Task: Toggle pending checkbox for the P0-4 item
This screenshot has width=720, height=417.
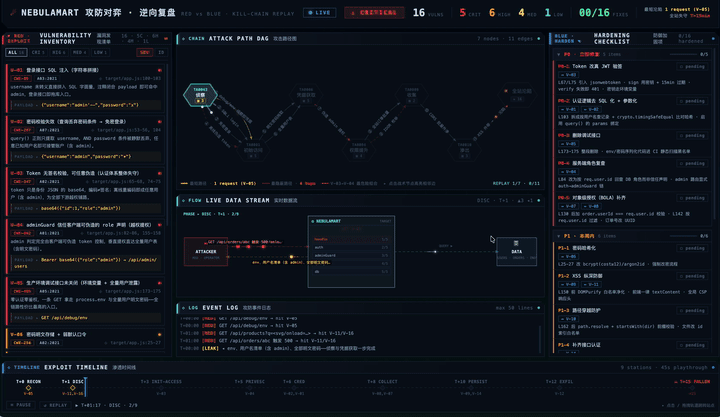Action: click(x=692, y=163)
